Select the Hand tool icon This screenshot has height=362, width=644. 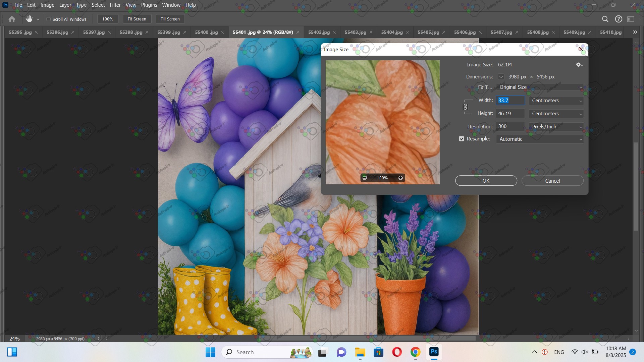point(29,19)
